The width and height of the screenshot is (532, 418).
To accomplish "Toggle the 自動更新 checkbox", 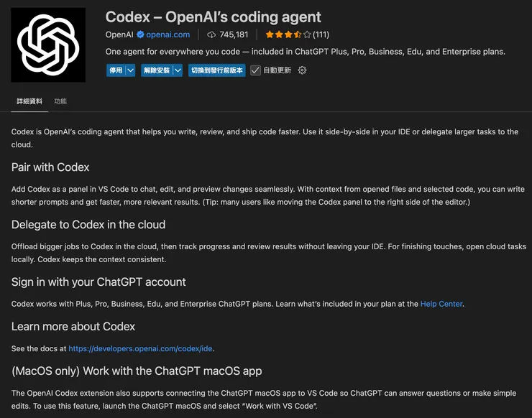I will pyautogui.click(x=255, y=70).
